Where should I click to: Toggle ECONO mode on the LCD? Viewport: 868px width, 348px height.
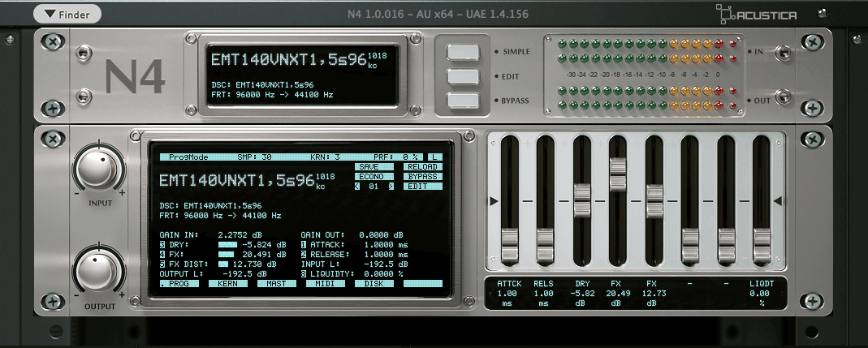[374, 177]
